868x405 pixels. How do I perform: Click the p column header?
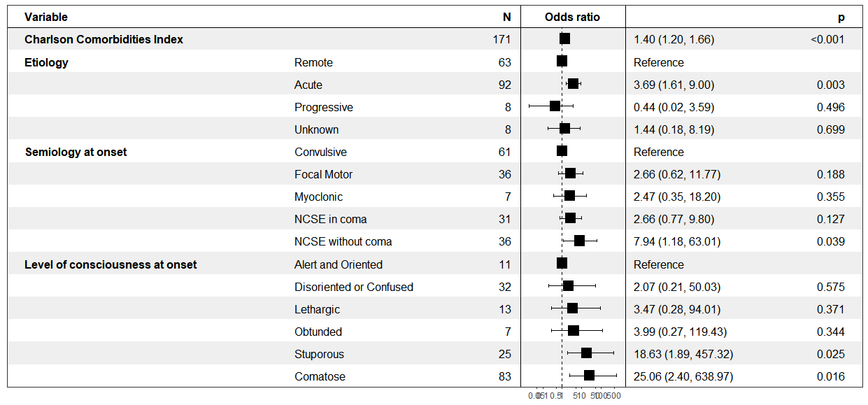(x=841, y=17)
